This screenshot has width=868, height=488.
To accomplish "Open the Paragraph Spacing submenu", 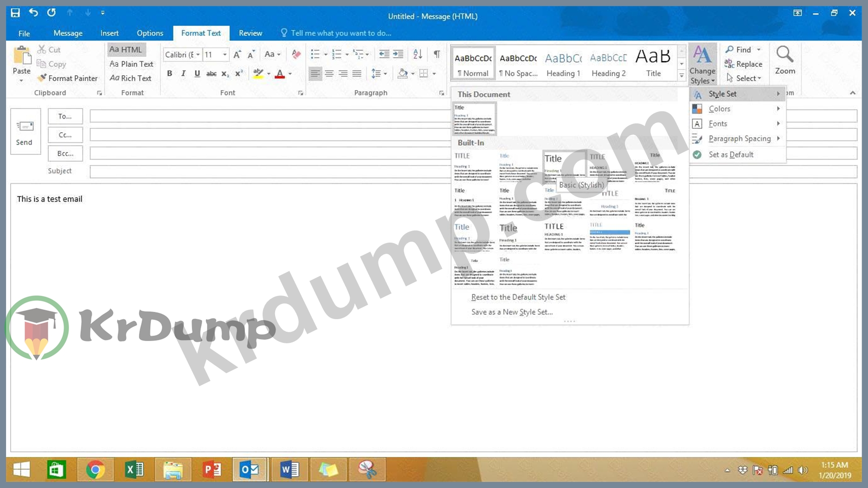I will point(738,138).
